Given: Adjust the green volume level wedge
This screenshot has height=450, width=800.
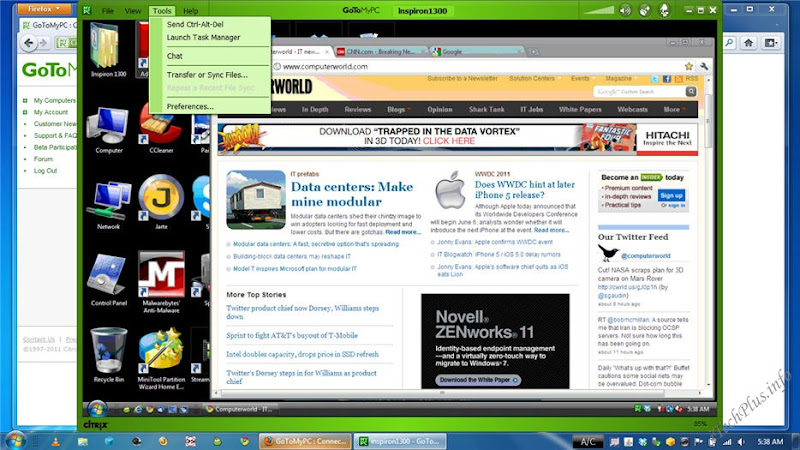Looking at the screenshot, I should (599, 10).
